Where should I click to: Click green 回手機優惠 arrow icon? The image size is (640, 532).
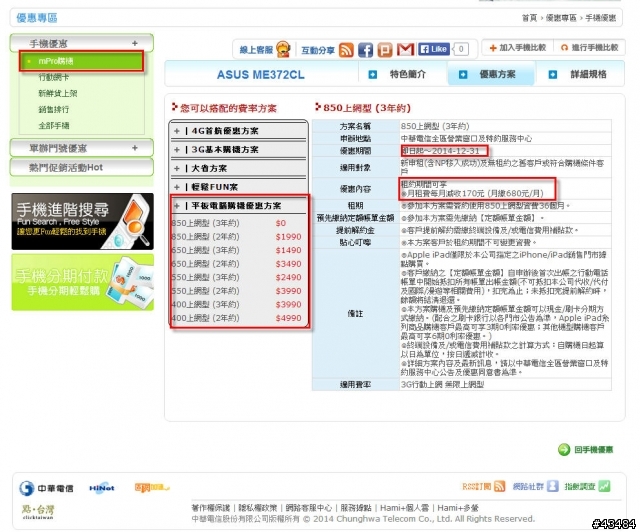click(564, 450)
